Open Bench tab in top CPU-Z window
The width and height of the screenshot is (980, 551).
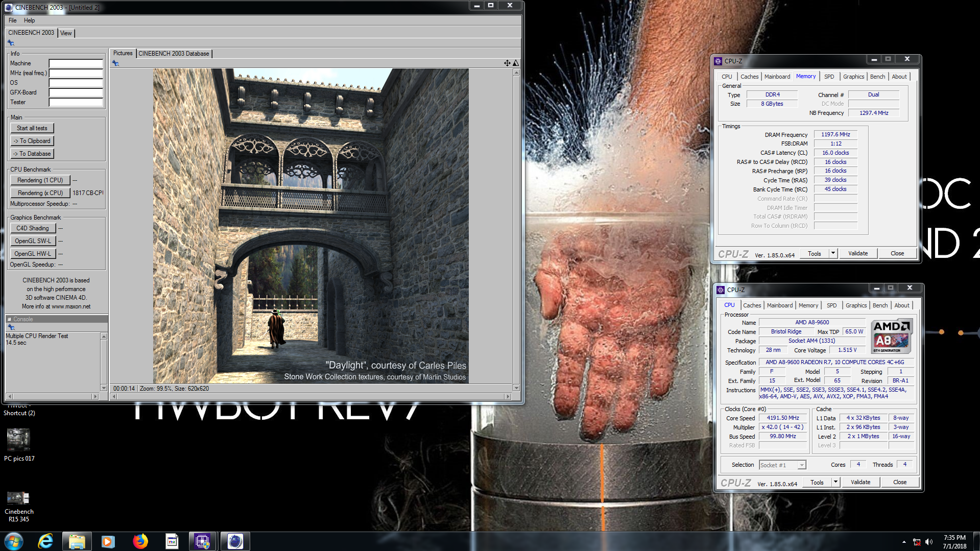pyautogui.click(x=878, y=77)
